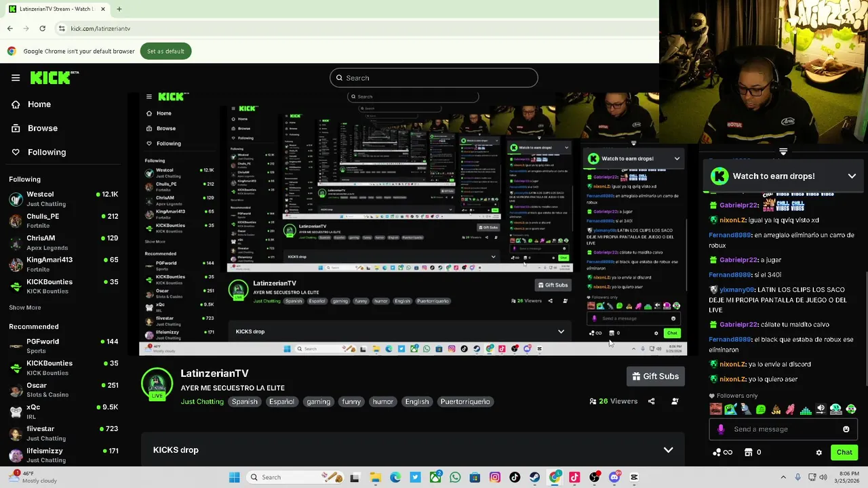Open a new Chrome tab
The height and width of the screenshot is (488, 868).
[119, 9]
